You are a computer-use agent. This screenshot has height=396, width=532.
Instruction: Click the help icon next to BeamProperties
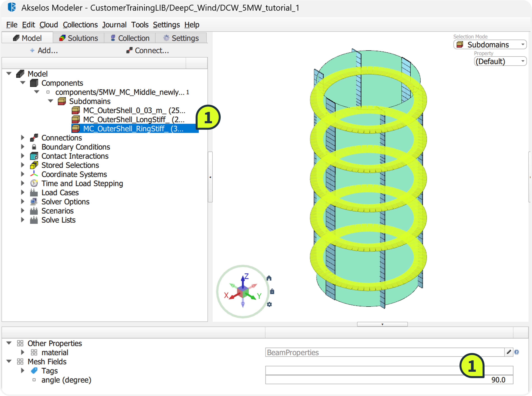(517, 352)
